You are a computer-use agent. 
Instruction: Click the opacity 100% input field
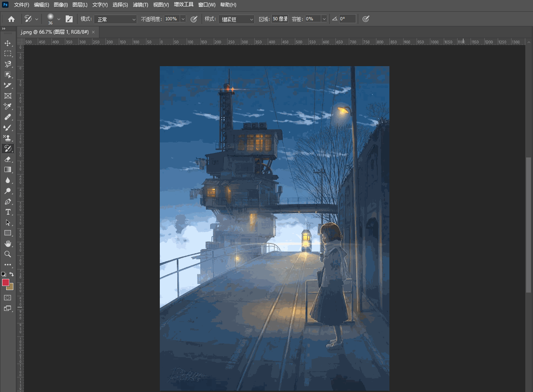coord(172,19)
